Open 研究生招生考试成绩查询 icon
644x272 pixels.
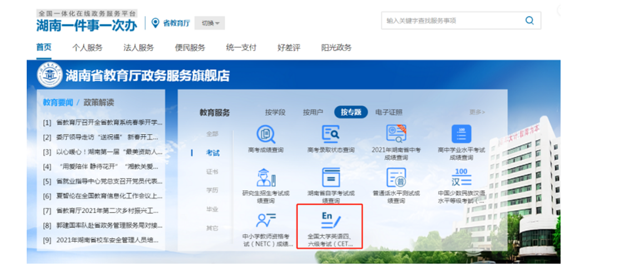click(265, 177)
